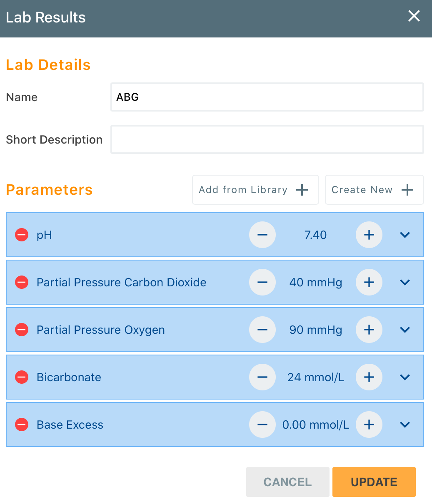This screenshot has height=504, width=432.
Task: Remove the Partial Pressure Oxygen parameter
Action: coord(21,330)
